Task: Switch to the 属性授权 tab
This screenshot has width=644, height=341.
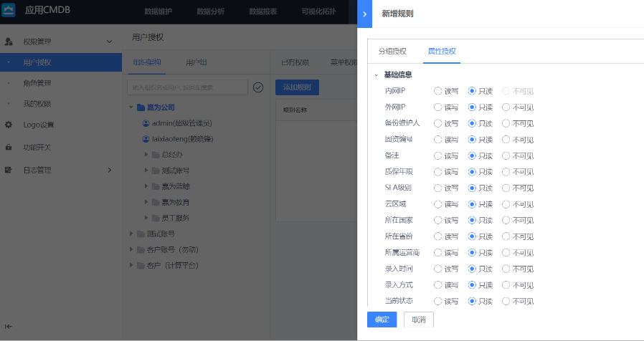Action: pos(442,52)
